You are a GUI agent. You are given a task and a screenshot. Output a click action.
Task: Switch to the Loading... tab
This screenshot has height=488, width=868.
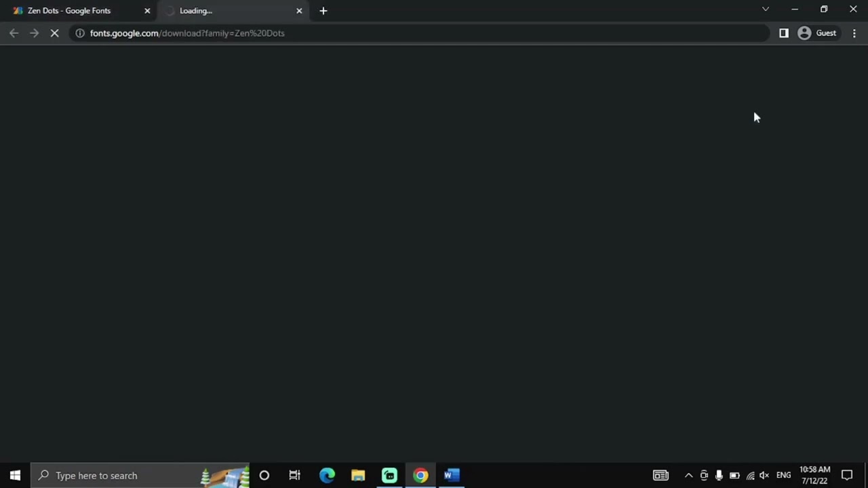pyautogui.click(x=231, y=11)
